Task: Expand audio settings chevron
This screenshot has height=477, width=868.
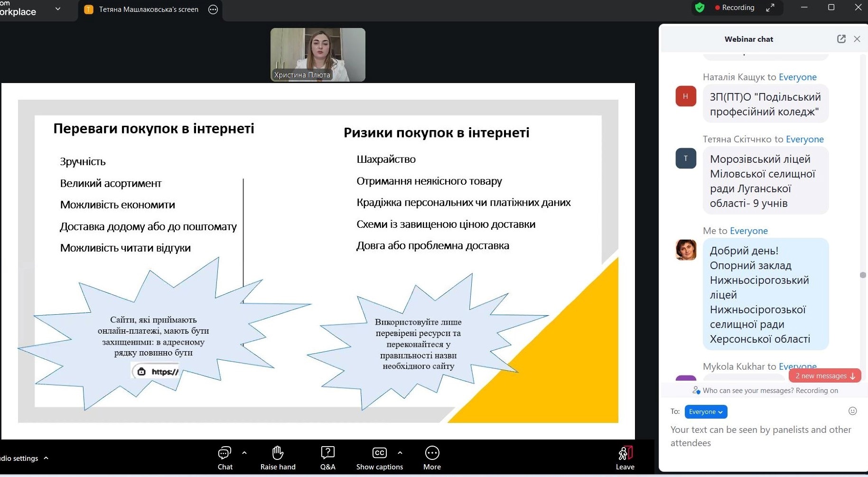Action: 46,458
